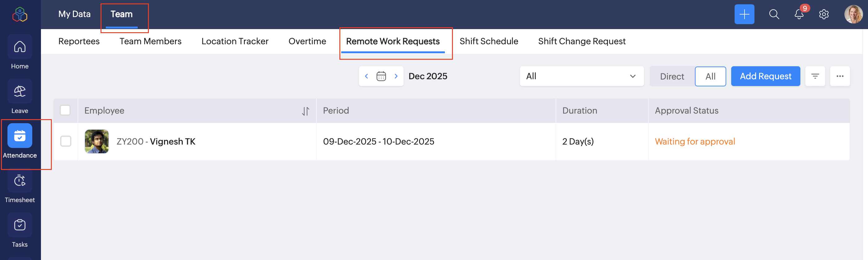Click the search magnifier icon

click(x=774, y=14)
